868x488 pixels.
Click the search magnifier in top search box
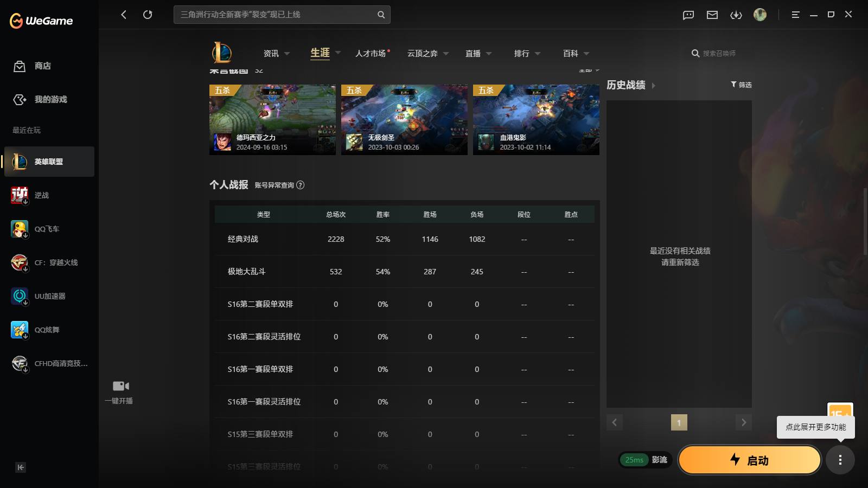(x=381, y=15)
